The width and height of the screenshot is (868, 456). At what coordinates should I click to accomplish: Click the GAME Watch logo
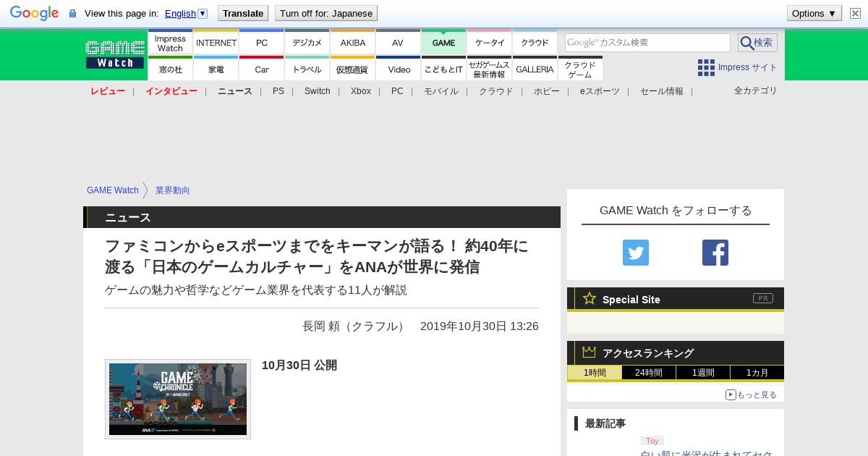coord(115,54)
